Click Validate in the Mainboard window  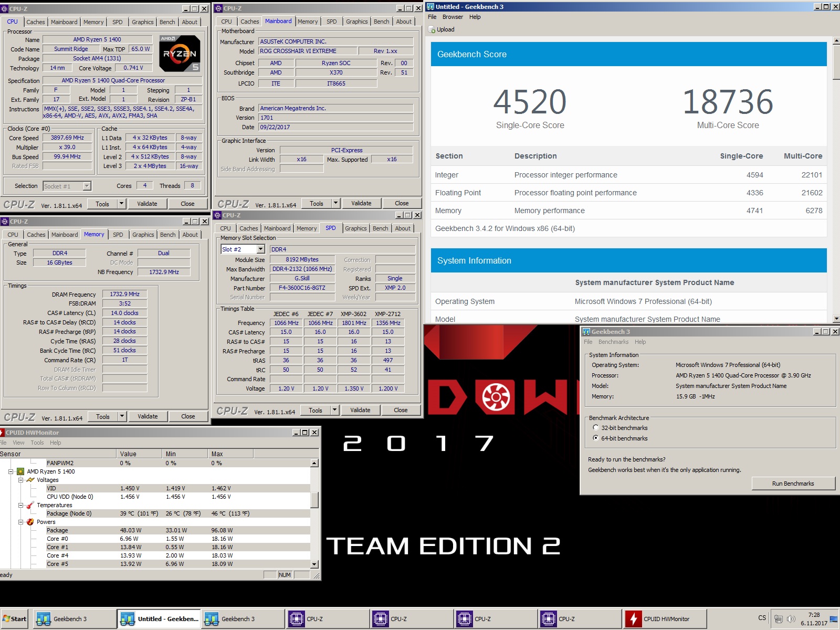click(x=361, y=203)
